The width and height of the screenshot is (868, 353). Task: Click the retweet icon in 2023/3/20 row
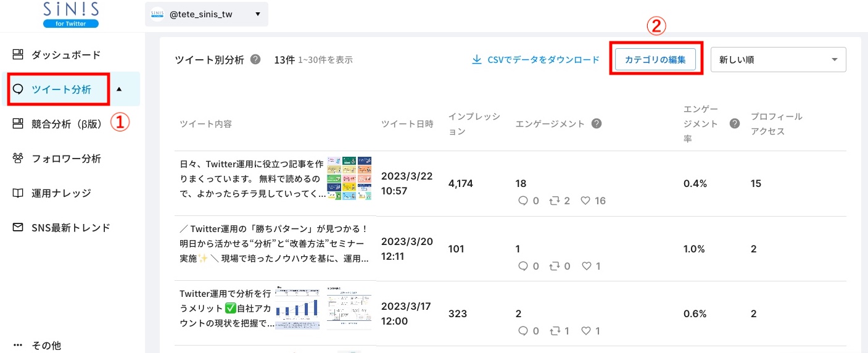tap(554, 266)
